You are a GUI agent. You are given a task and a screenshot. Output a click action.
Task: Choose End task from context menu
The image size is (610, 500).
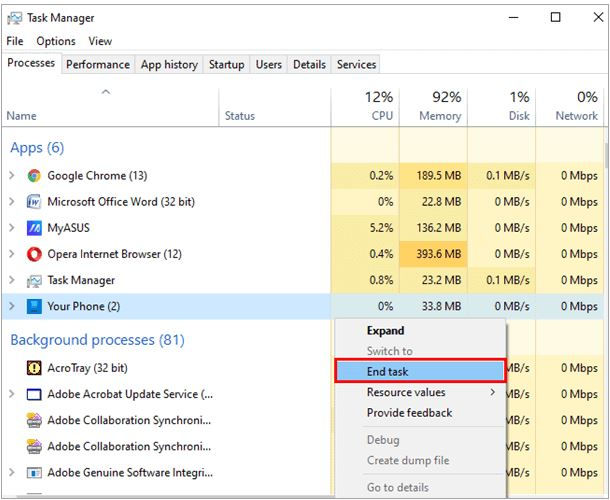pos(420,371)
